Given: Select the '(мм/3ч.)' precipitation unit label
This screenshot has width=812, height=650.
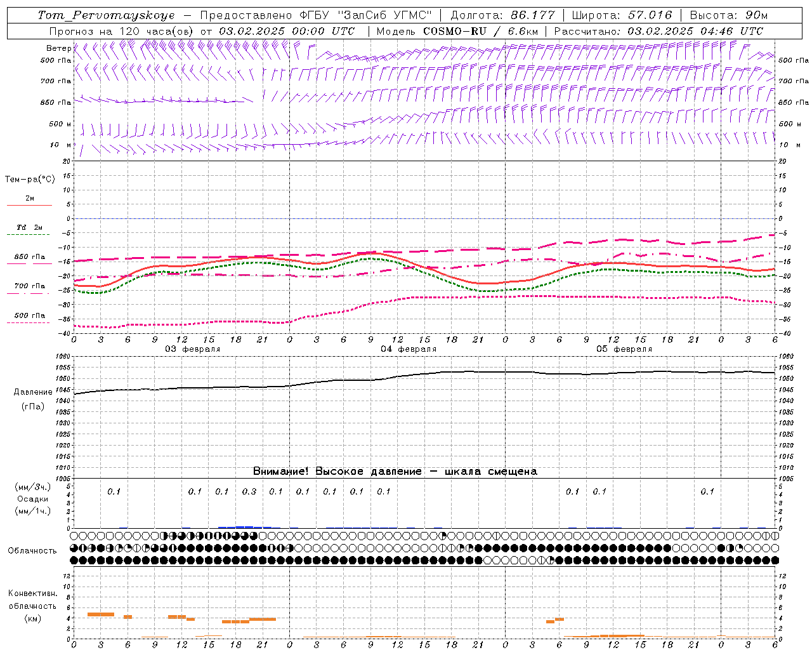Looking at the screenshot, I should 33,487.
